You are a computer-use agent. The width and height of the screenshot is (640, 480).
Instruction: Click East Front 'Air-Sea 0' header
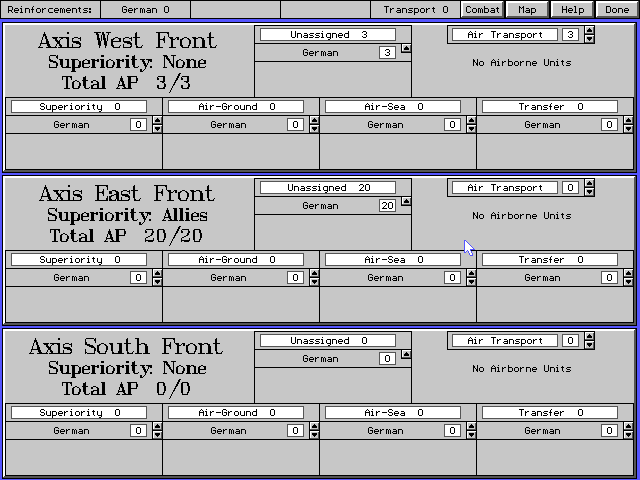(x=393, y=260)
